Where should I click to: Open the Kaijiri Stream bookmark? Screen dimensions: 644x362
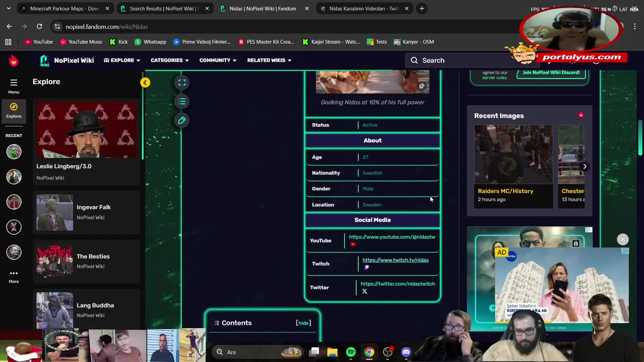pos(331,42)
